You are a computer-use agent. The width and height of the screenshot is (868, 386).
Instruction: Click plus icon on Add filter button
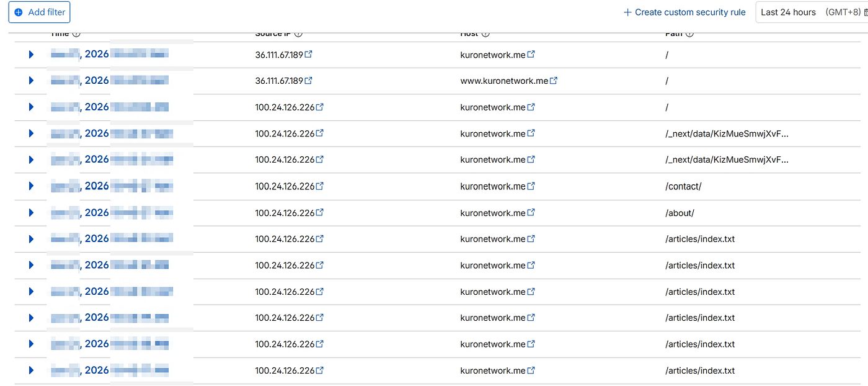coord(19,12)
